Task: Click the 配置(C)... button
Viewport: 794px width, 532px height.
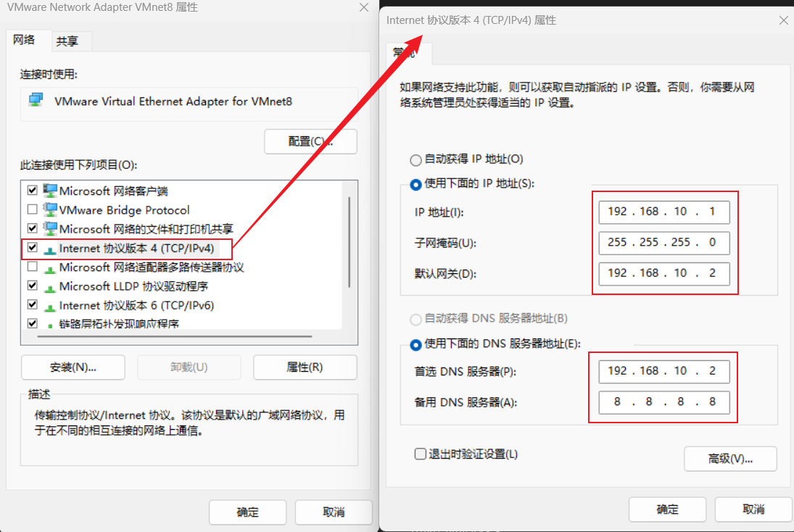Action: pos(310,142)
